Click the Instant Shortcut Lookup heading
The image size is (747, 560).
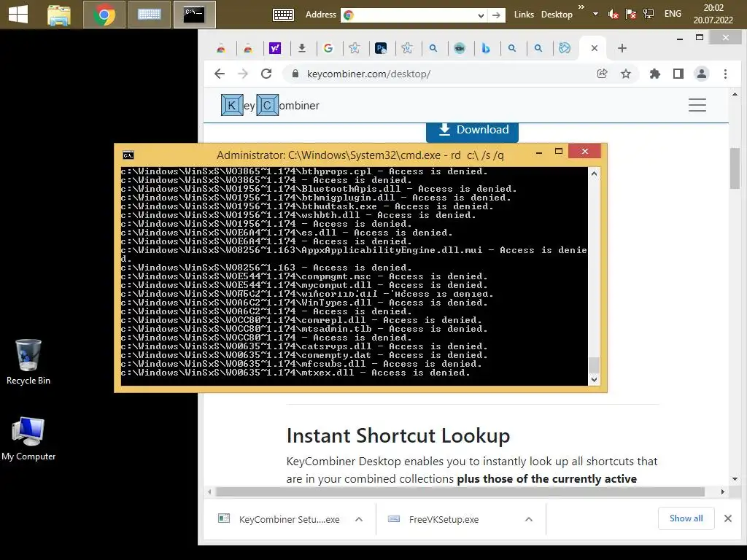[x=398, y=436]
